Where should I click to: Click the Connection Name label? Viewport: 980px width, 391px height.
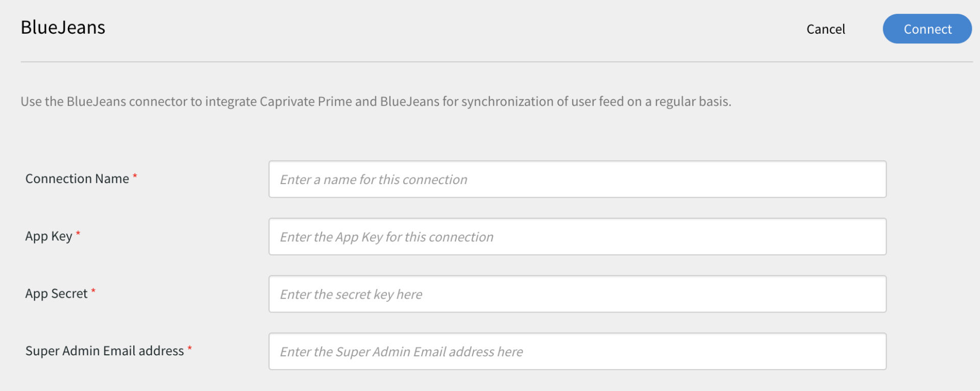click(77, 179)
